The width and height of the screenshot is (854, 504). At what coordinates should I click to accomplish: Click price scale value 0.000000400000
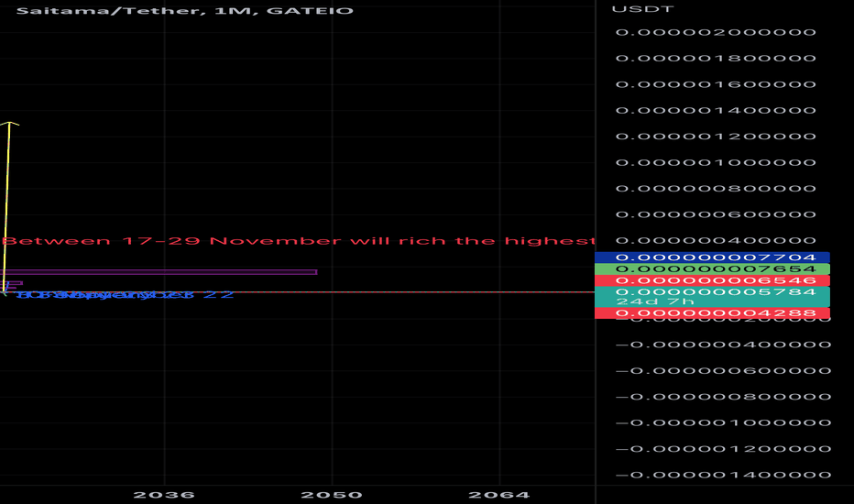coord(716,240)
